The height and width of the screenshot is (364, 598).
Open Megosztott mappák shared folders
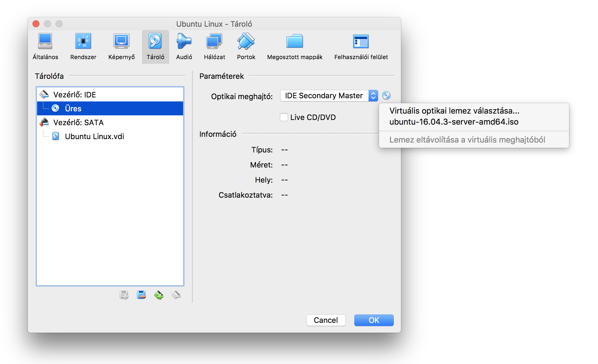pyautogui.click(x=295, y=47)
